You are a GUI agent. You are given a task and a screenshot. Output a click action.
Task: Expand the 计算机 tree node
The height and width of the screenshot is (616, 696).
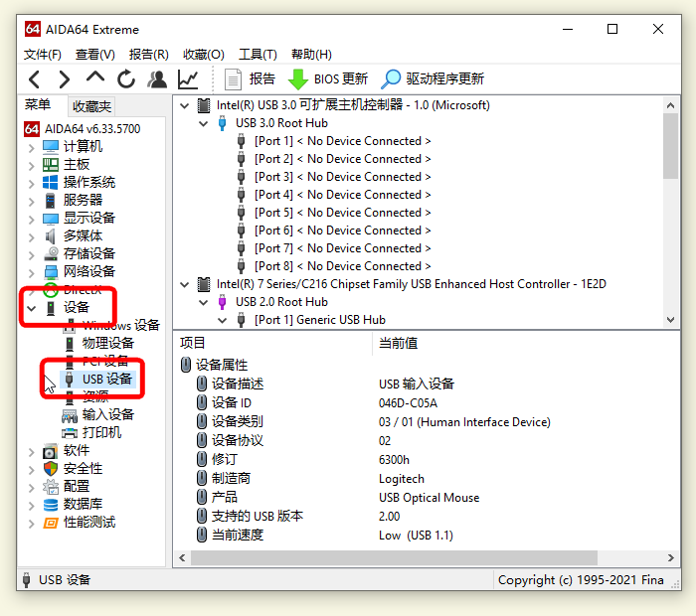click(x=31, y=148)
